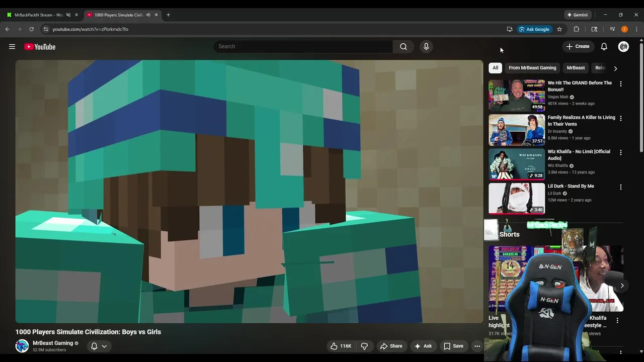Switch to MrBackPackN Stream browser tab

click(x=40, y=15)
